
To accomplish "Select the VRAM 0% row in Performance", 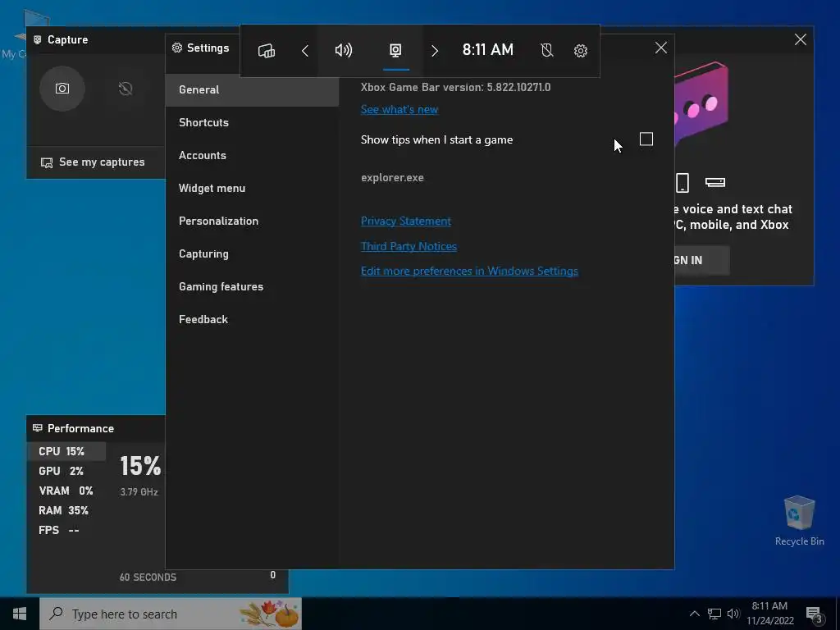I will (66, 491).
